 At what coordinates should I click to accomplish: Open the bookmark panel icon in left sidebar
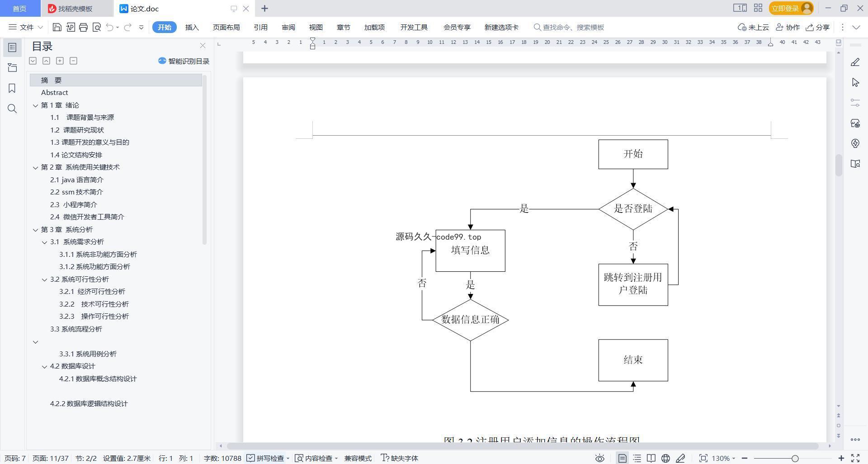12,88
